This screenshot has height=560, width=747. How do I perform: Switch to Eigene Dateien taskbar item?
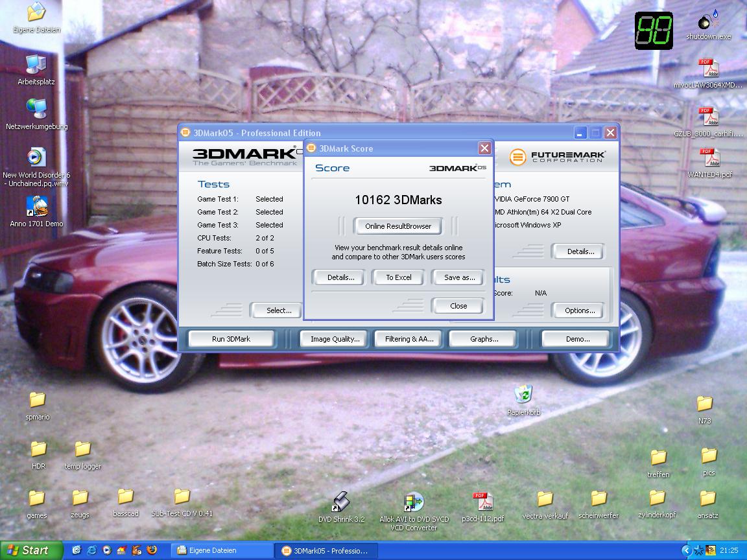coord(222,550)
